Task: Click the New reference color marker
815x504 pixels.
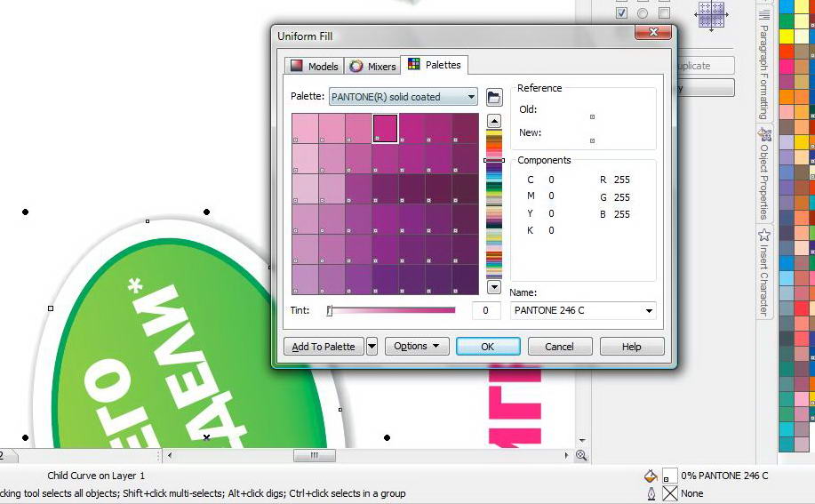Action: (x=592, y=140)
